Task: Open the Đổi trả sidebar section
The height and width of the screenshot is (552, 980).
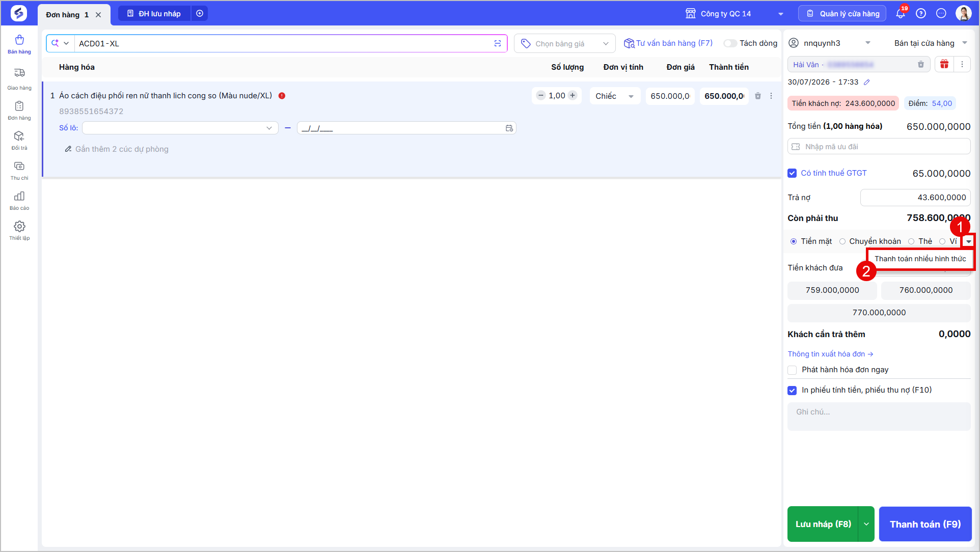Action: (19, 140)
